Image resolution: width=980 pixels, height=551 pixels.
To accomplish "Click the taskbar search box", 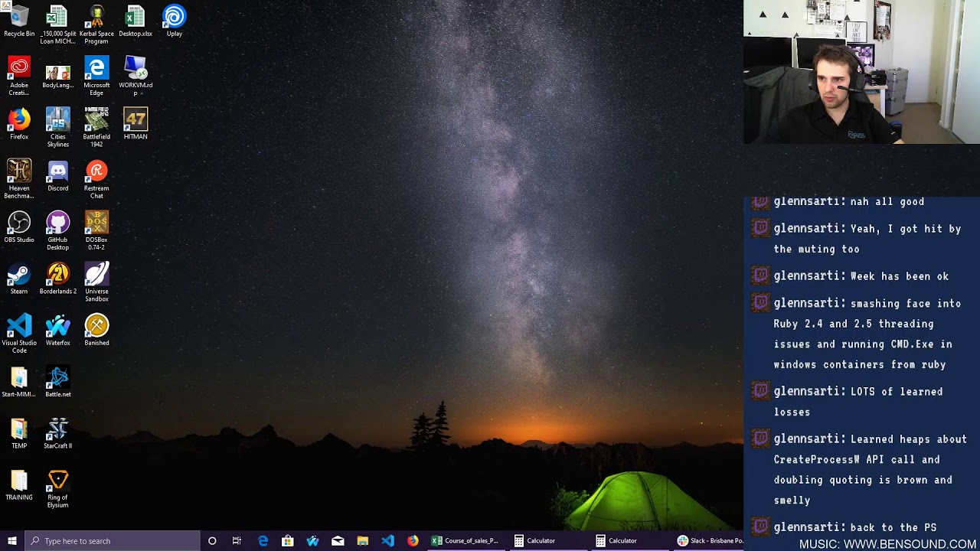I will click(113, 541).
